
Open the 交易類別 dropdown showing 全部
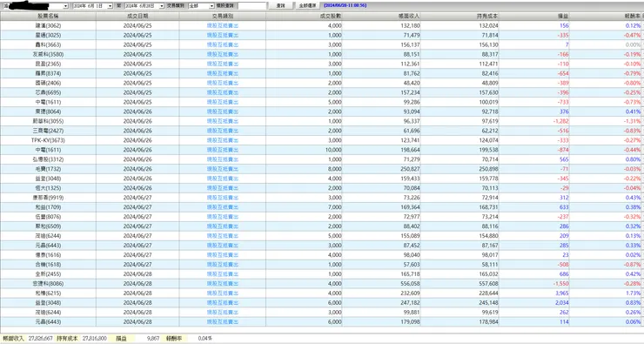[201, 6]
